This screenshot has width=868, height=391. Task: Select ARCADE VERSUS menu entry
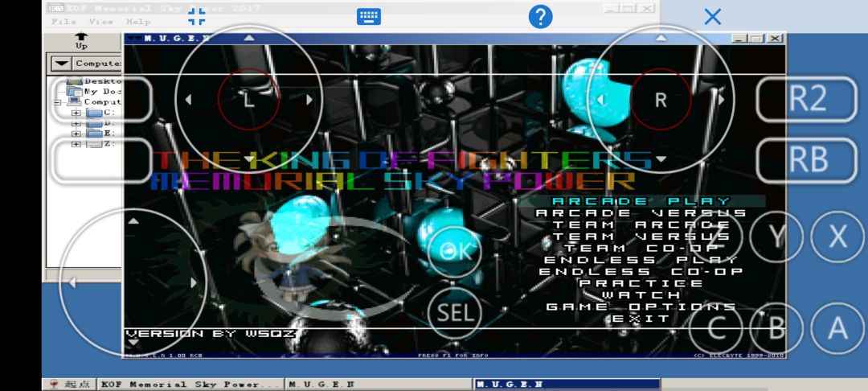tap(641, 213)
